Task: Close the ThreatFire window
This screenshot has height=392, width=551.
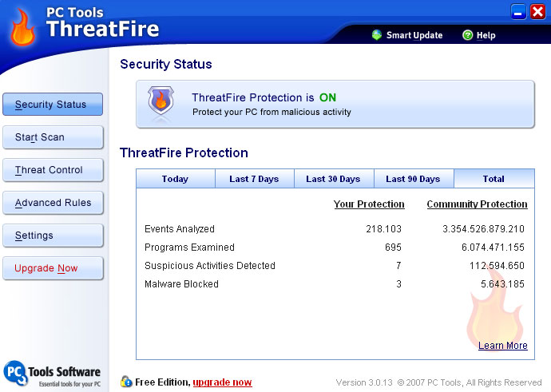Action: 537,11
